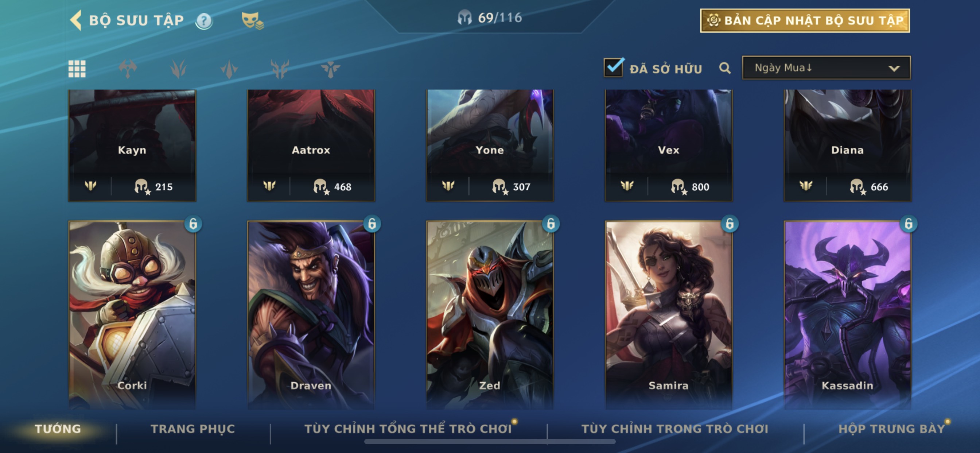Click the horizontal scrollbar at the bottom
Screen dimensions: 980x453
(490, 442)
